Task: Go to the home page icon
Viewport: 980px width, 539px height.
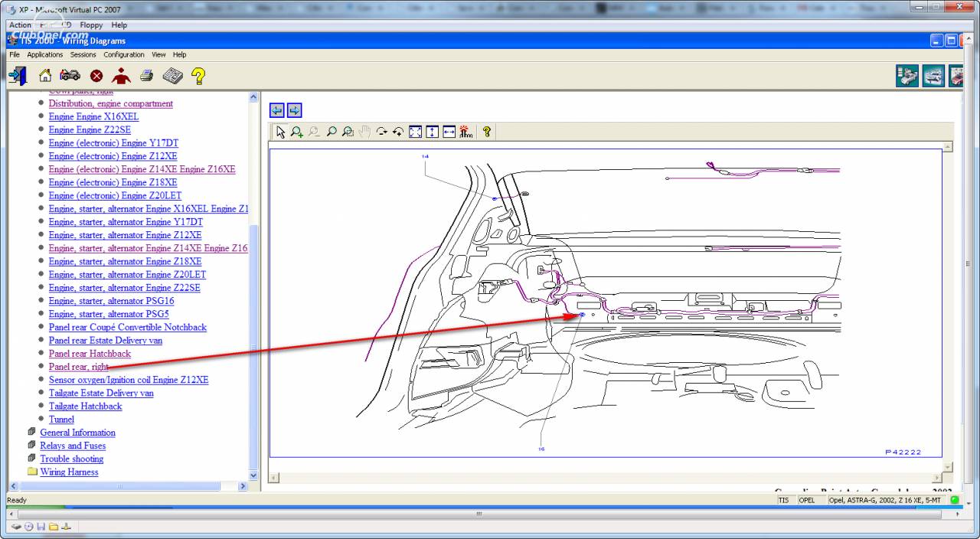Action: click(x=45, y=75)
